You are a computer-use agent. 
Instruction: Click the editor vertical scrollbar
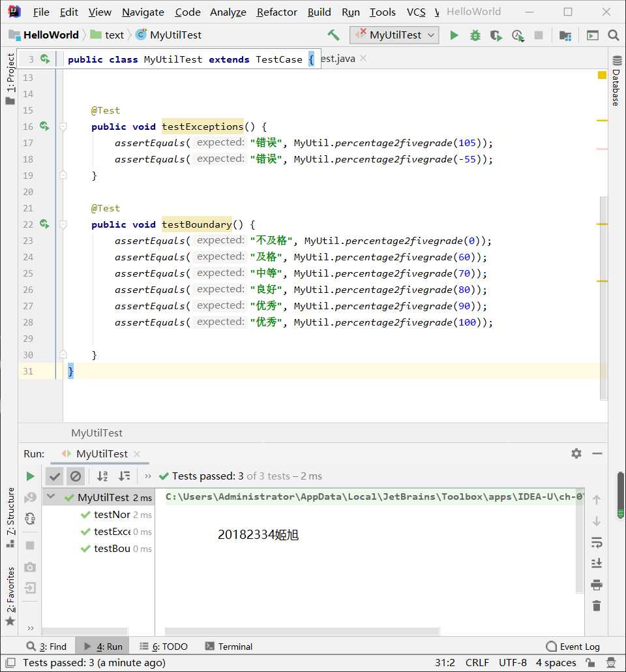[603, 298]
